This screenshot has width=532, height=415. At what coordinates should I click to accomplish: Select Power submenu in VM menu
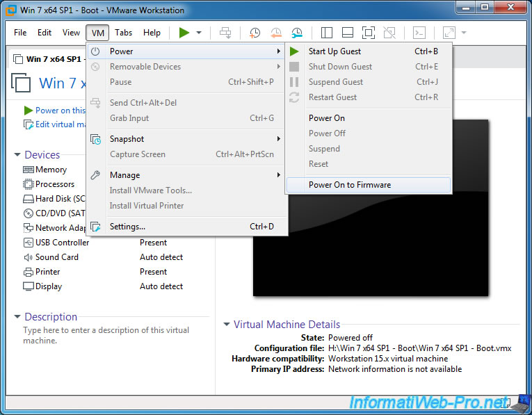pyautogui.click(x=186, y=51)
